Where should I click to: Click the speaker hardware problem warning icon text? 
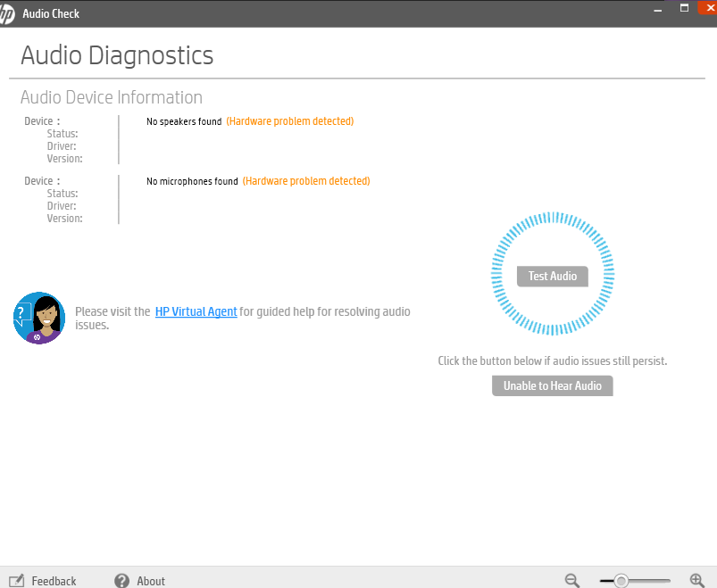pos(289,121)
